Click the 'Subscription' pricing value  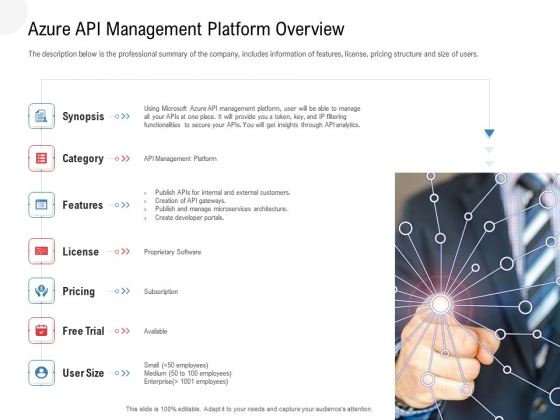(x=161, y=292)
